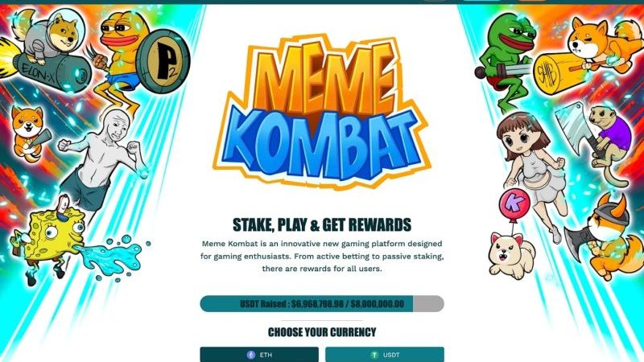Select the USDT currency button
644x362 pixels.
(x=385, y=354)
